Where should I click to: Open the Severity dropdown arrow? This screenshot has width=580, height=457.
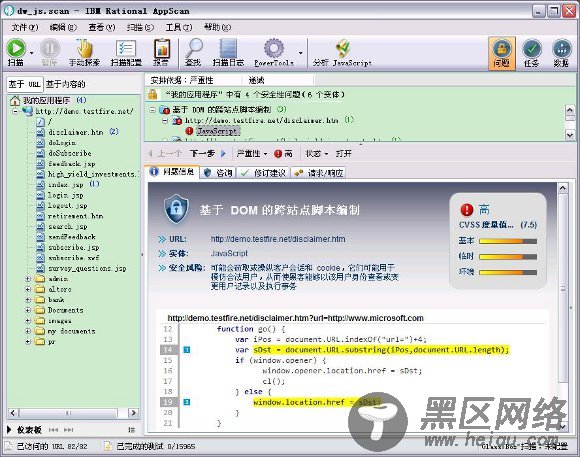tap(266, 154)
